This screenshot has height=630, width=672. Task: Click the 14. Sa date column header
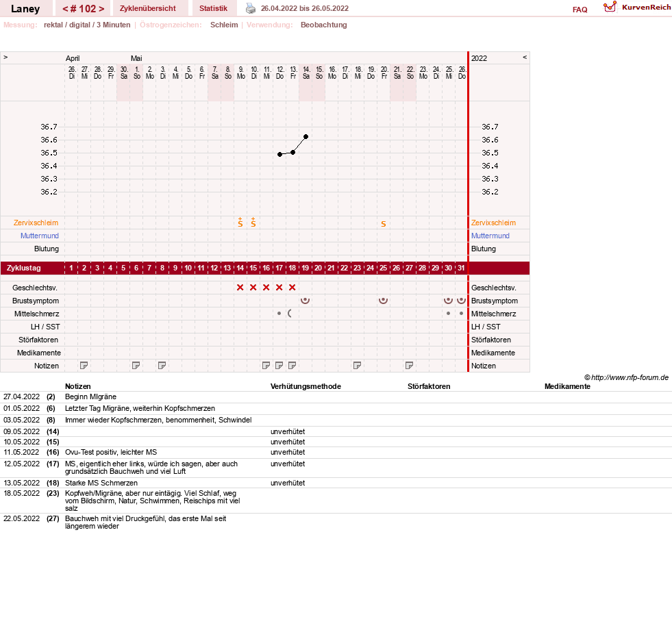[x=306, y=73]
